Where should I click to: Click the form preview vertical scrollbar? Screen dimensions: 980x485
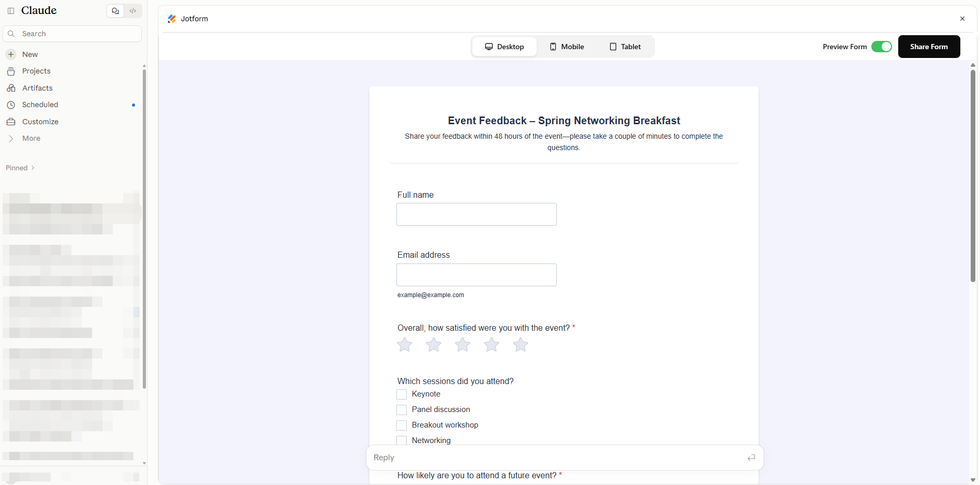tap(973, 176)
